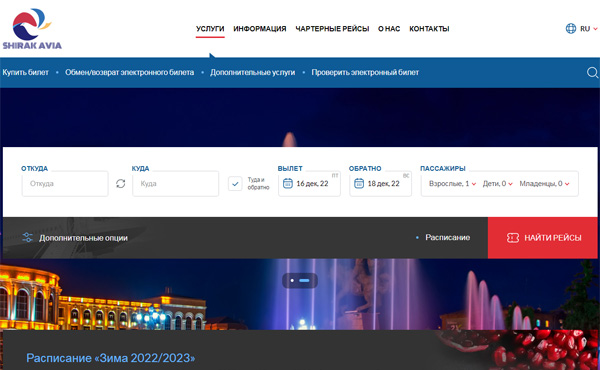Open the ИНФОРМАЦИЯ menu
This screenshot has width=600, height=370.
[x=260, y=29]
